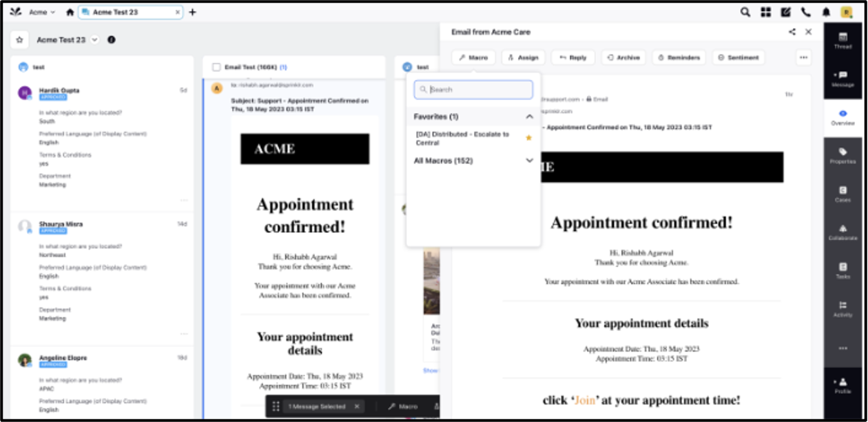Unfavorite the macro via star icon
Screen dimensions: 868x422
[x=528, y=138]
